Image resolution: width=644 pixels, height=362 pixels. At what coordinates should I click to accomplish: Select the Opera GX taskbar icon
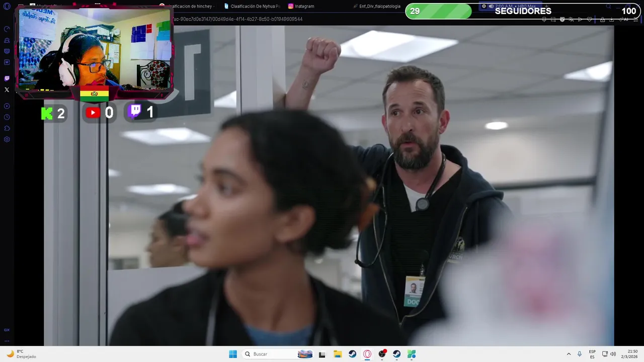[367, 354]
